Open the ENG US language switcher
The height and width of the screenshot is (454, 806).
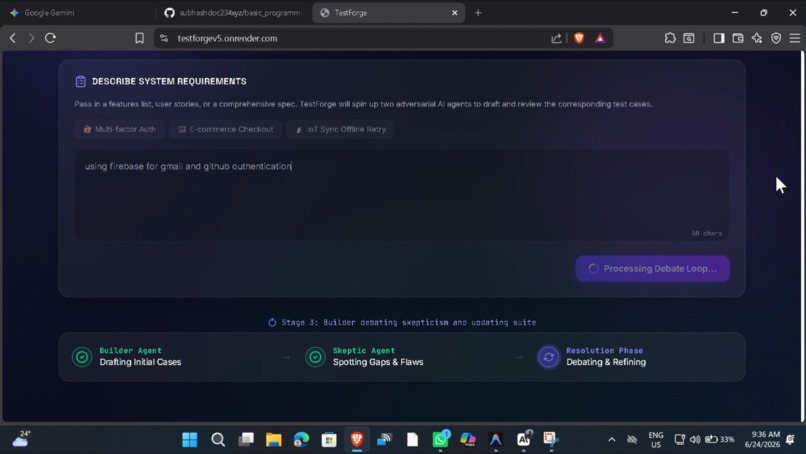656,440
